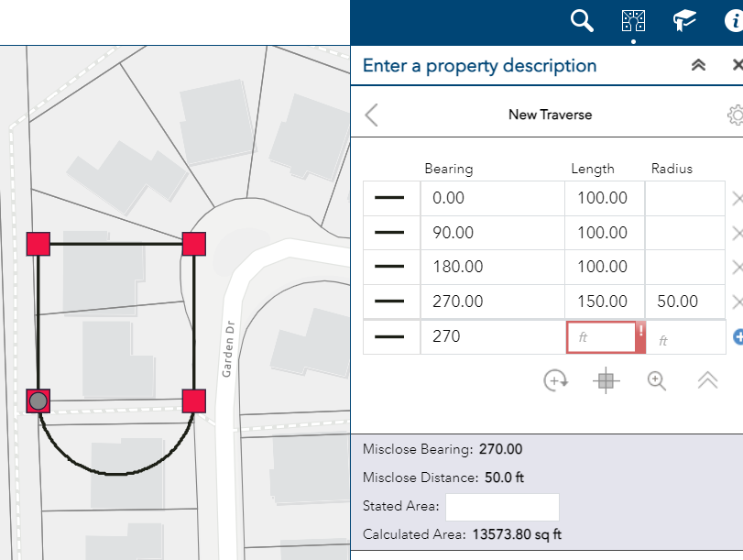This screenshot has width=743, height=560.
Task: Click the empty Length field in new row
Action: pos(601,337)
